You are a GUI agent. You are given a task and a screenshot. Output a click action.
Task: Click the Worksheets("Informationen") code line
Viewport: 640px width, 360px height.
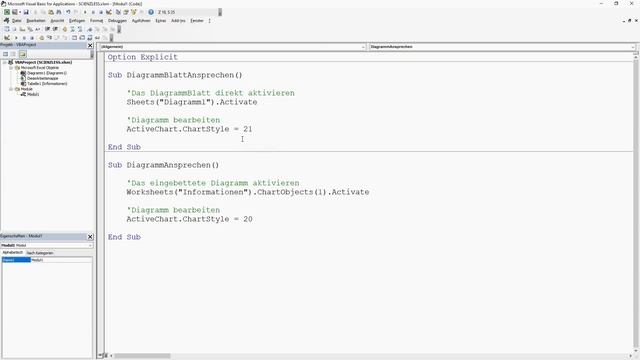point(248,192)
